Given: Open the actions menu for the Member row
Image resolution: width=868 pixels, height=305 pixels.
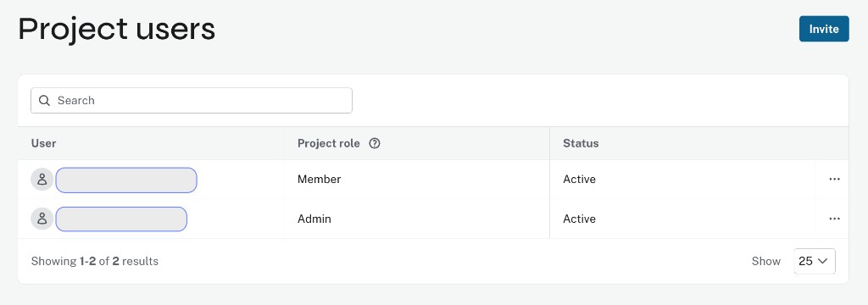Looking at the screenshot, I should coord(834,180).
